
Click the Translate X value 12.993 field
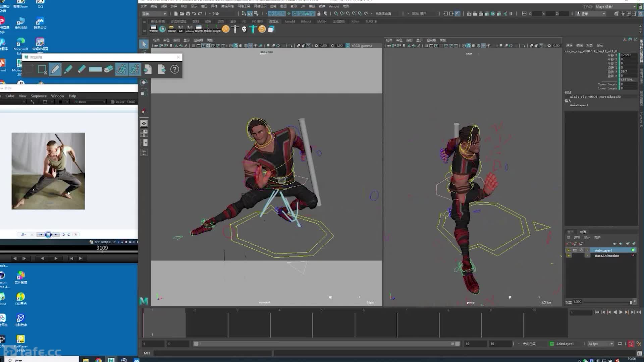click(x=628, y=55)
